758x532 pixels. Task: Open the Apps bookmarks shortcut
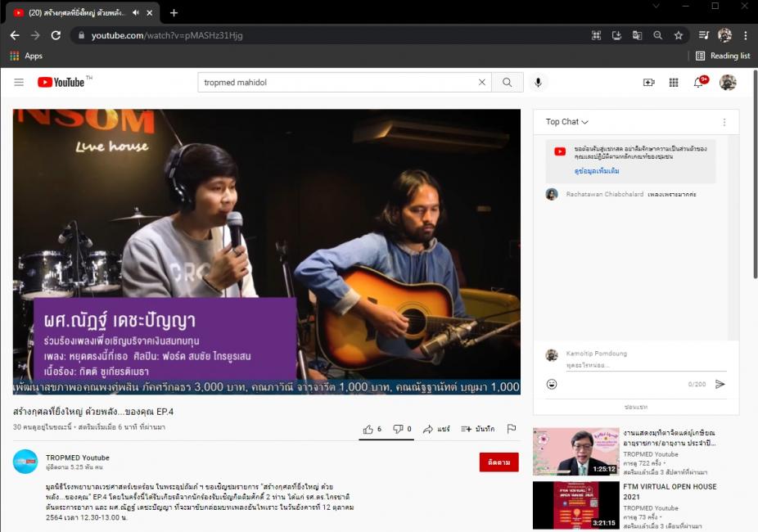click(x=26, y=56)
